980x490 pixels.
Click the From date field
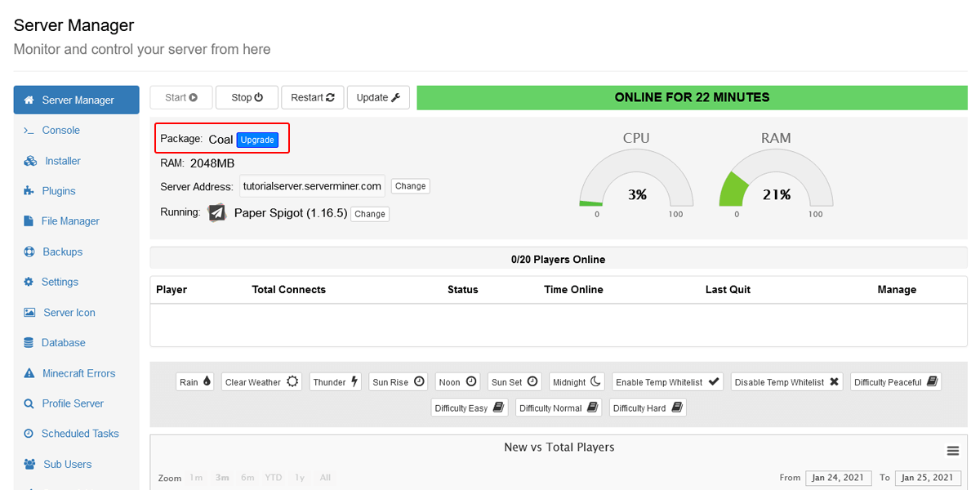pos(838,478)
